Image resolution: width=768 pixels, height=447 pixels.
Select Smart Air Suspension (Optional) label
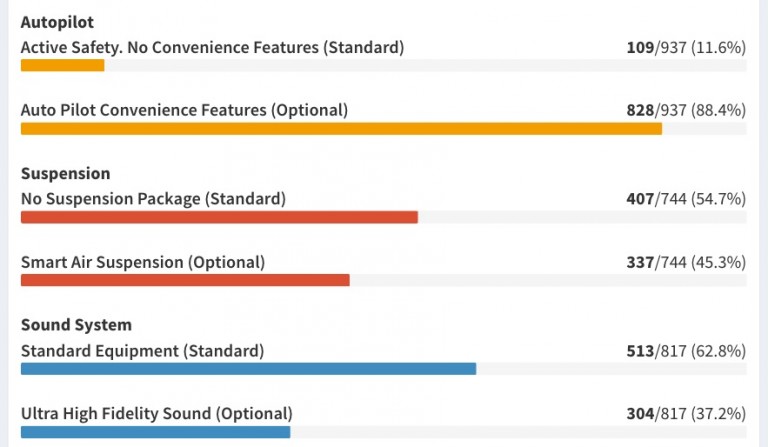pos(143,262)
